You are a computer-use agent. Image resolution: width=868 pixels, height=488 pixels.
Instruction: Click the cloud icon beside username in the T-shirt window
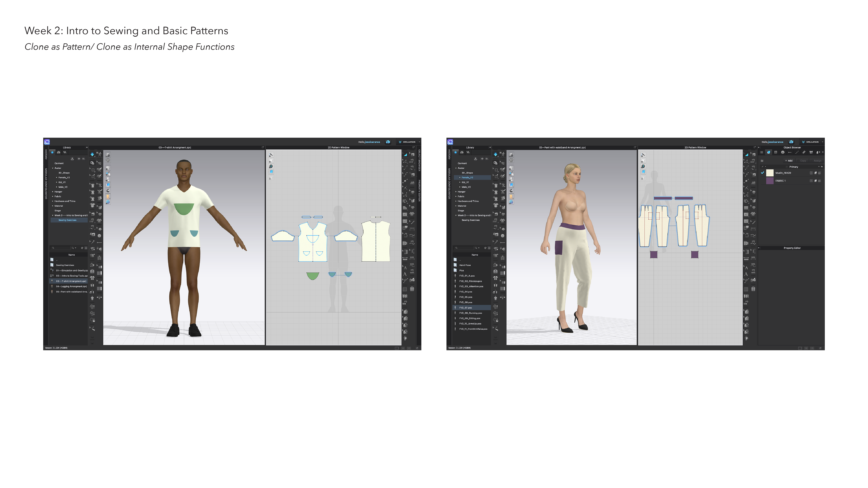tap(388, 142)
